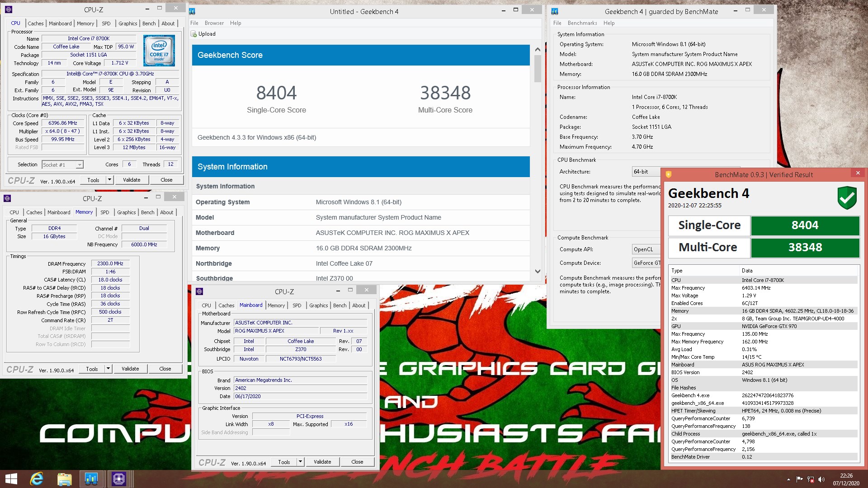Open the Architecture 64-bit dropdown
The height and width of the screenshot is (488, 868).
[646, 172]
